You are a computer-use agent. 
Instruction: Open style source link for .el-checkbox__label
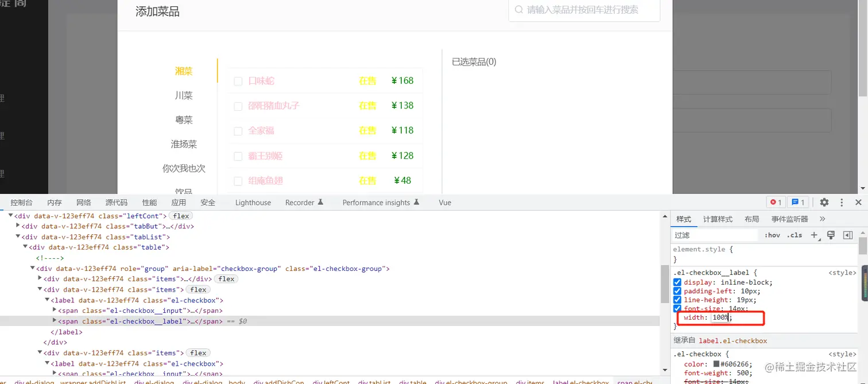pos(842,273)
